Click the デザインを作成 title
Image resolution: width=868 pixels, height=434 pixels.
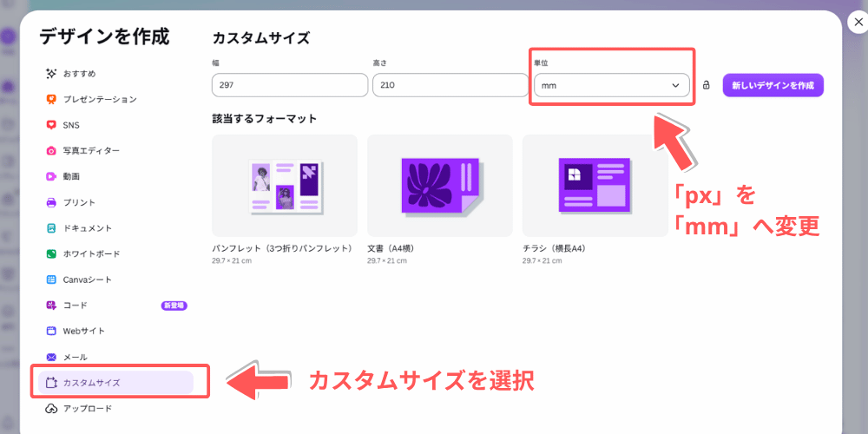(x=104, y=36)
